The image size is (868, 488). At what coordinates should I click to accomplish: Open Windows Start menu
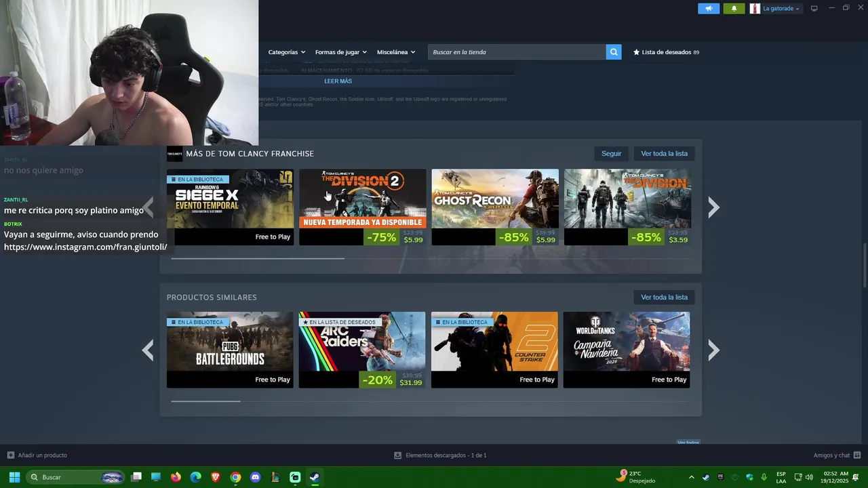coord(14,477)
